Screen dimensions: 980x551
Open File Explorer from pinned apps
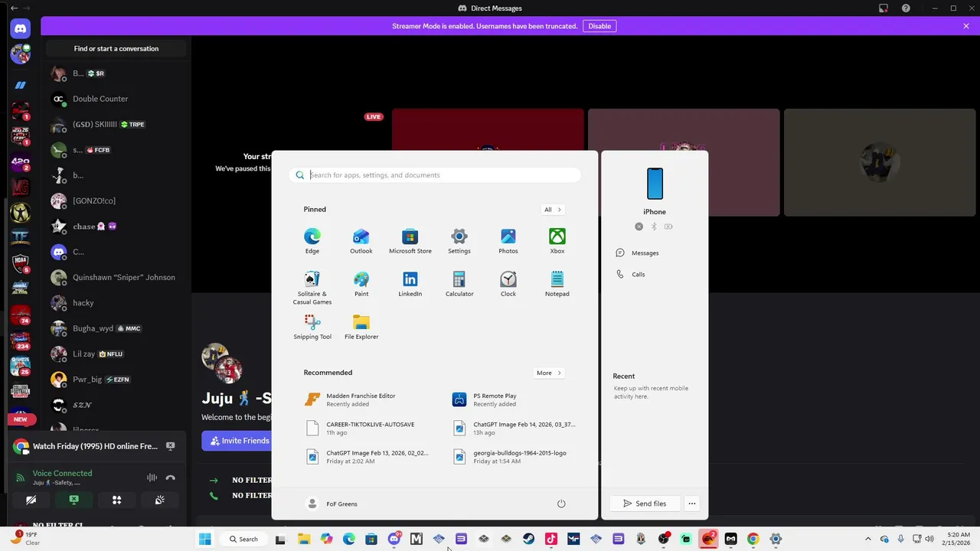point(361,326)
